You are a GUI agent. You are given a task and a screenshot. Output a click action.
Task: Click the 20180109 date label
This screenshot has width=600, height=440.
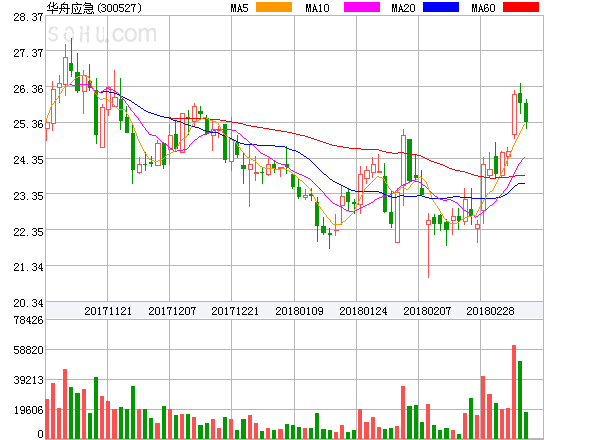(299, 311)
